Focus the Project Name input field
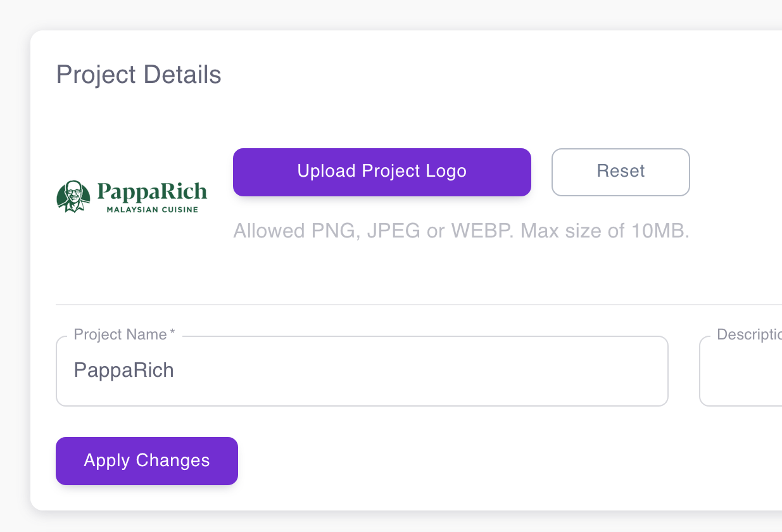 point(361,370)
